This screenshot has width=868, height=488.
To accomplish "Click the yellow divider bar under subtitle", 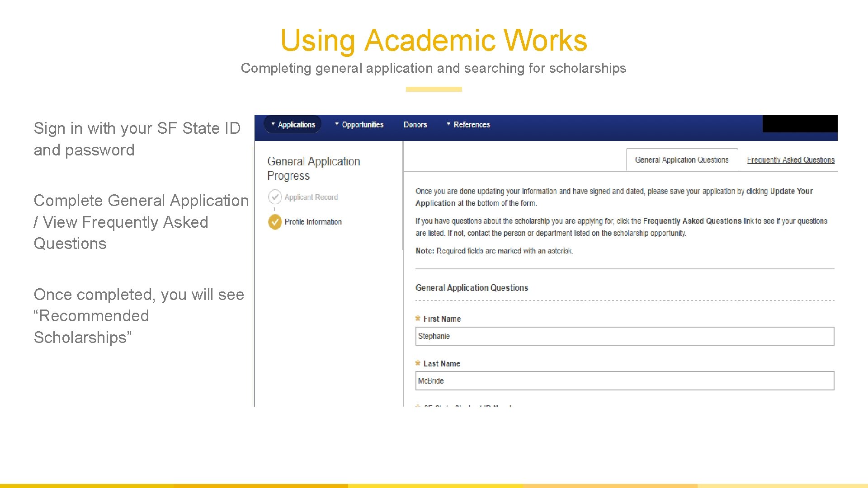I will (434, 89).
